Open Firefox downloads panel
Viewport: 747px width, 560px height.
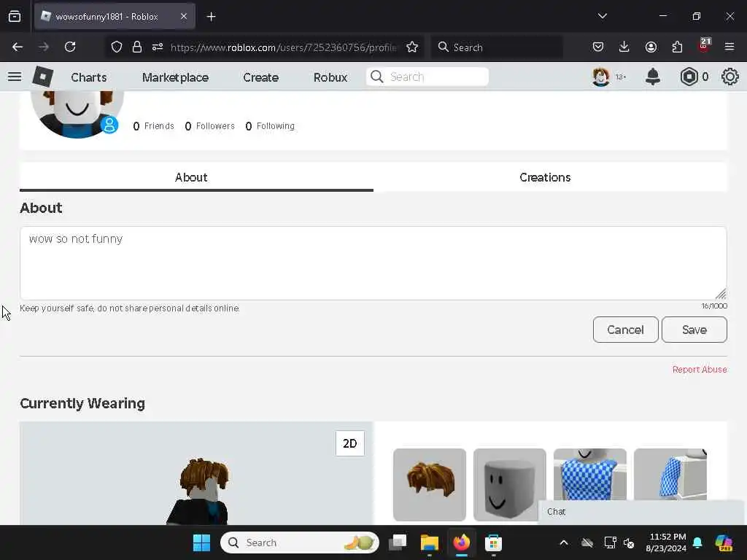624,47
